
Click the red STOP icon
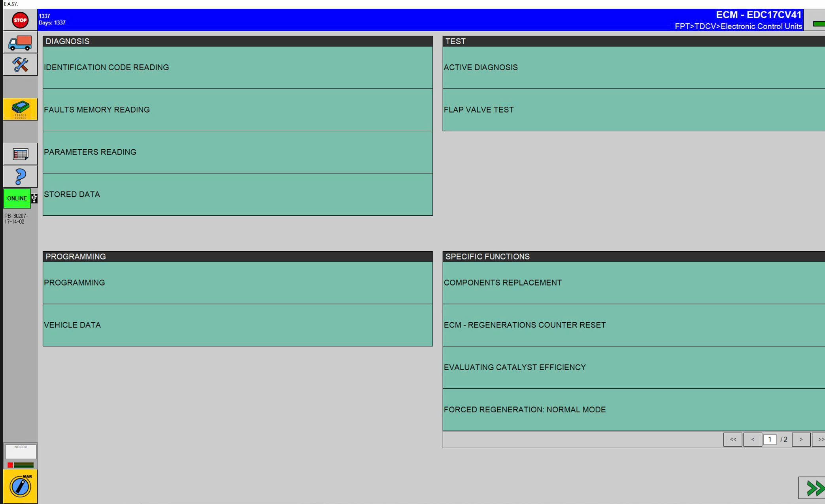tap(20, 20)
